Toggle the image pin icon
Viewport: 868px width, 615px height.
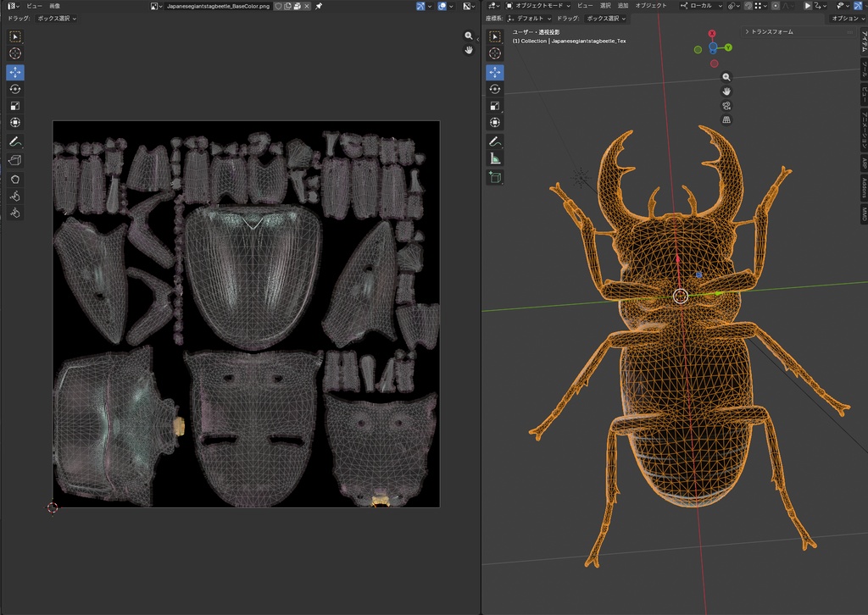click(x=319, y=6)
